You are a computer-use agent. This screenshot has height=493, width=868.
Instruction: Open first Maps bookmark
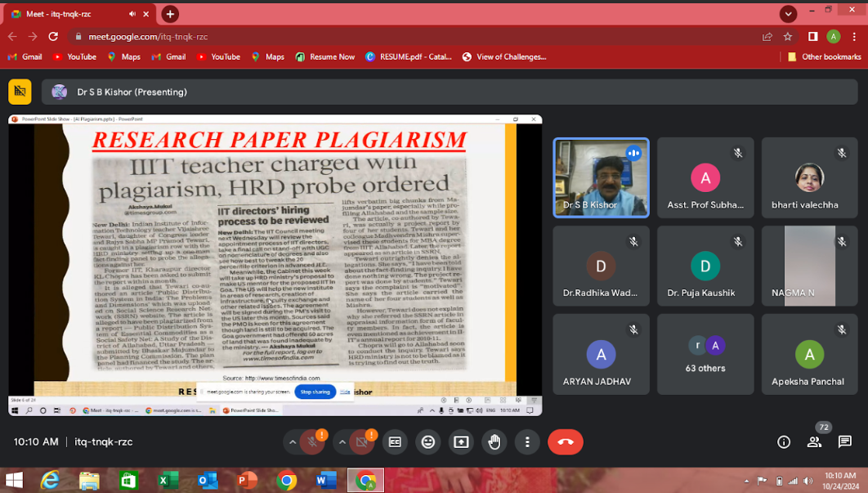click(x=124, y=56)
